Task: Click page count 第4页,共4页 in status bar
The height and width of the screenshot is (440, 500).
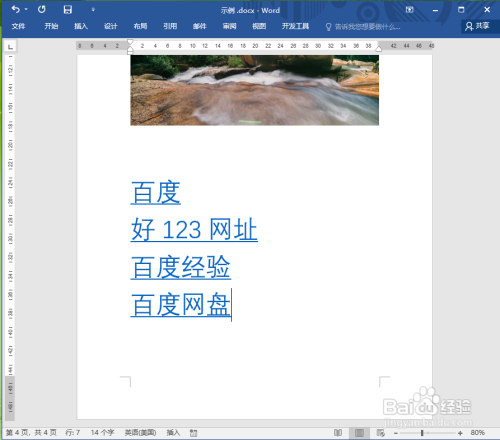Action: click(31, 433)
